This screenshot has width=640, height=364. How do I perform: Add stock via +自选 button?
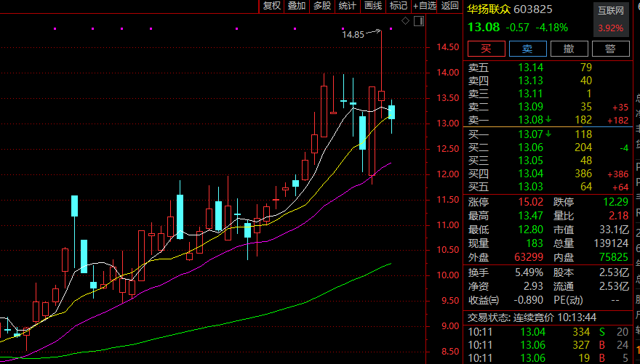click(424, 6)
